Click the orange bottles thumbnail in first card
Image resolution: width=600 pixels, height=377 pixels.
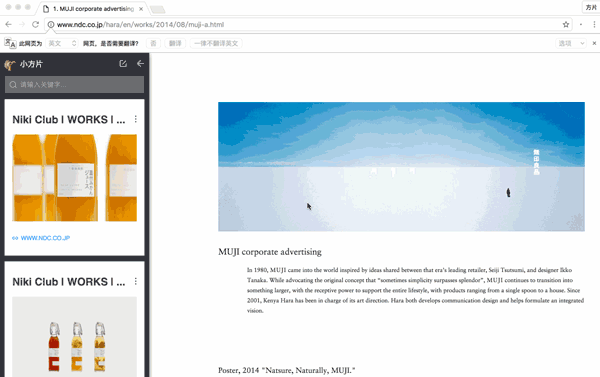[75, 178]
